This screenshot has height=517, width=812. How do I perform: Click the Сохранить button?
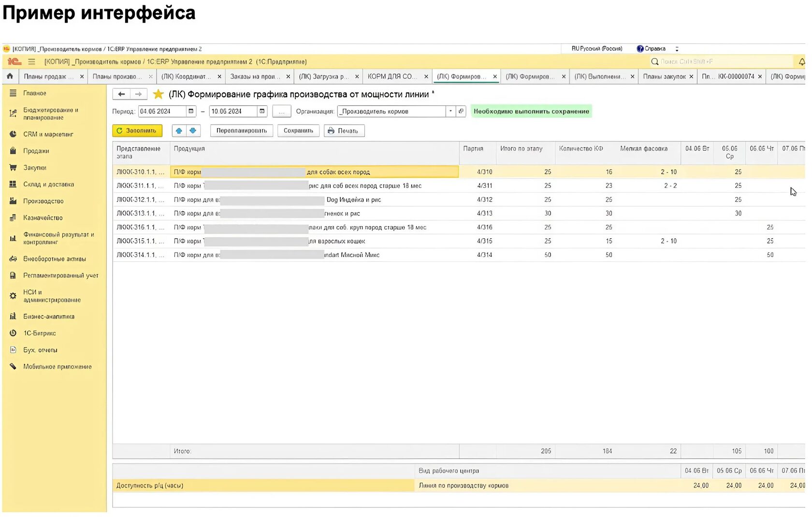click(x=298, y=130)
